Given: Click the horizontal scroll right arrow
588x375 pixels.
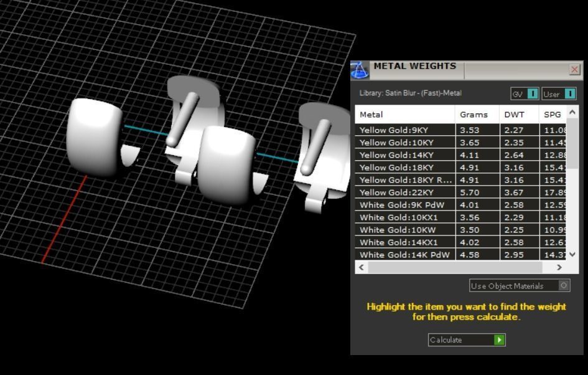Looking at the screenshot, I should click(559, 267).
